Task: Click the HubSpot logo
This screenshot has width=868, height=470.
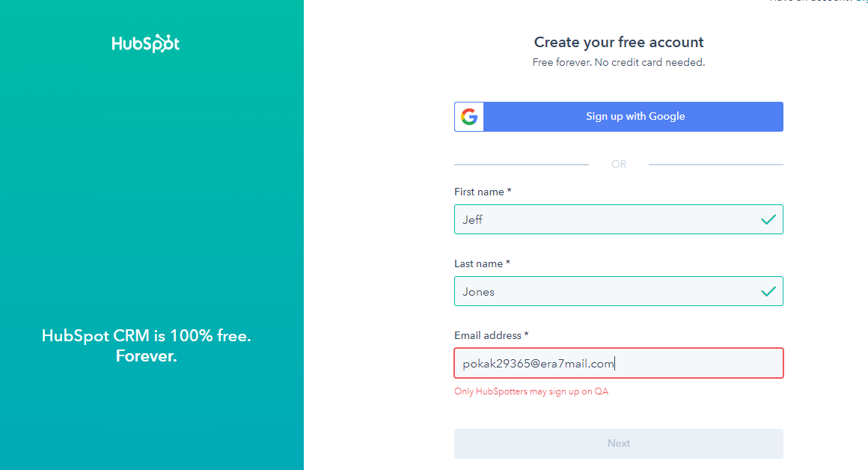Action: (x=146, y=43)
